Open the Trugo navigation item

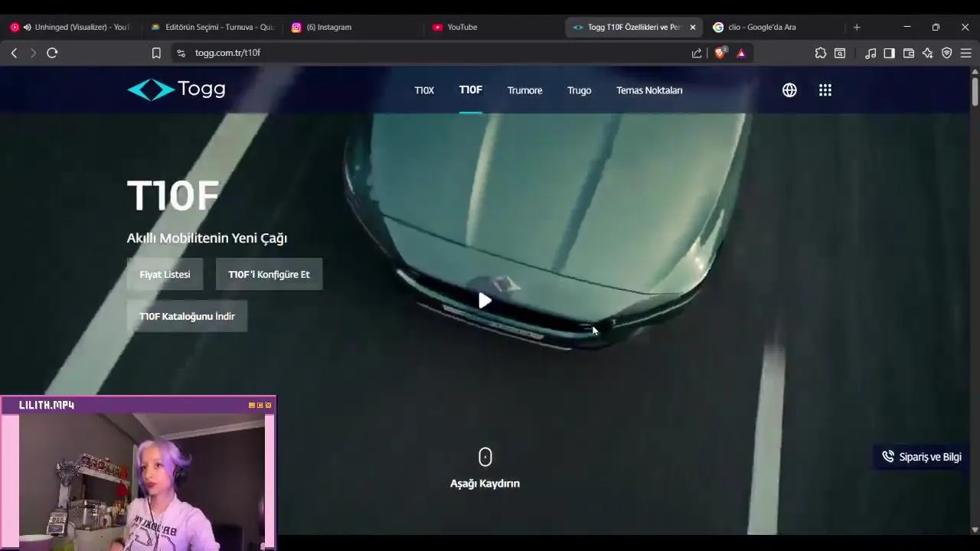pos(579,90)
